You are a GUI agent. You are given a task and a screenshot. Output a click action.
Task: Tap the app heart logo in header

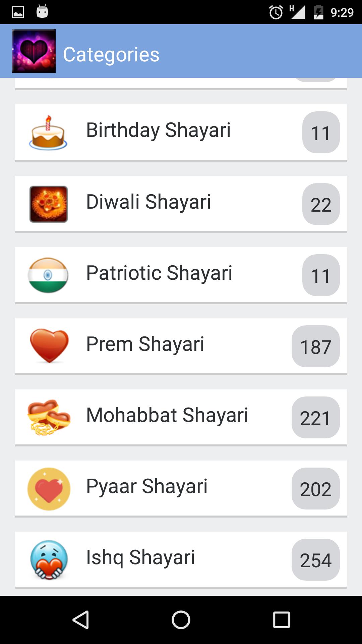pyautogui.click(x=34, y=51)
